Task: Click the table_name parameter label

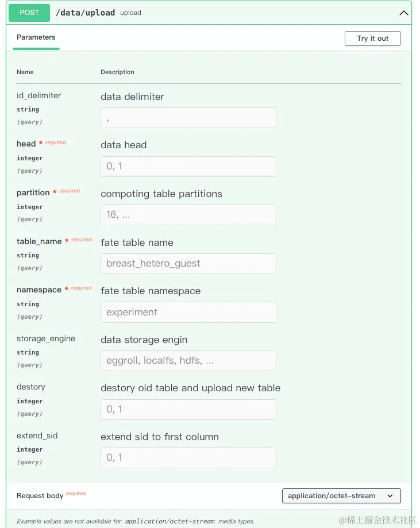Action: coord(39,241)
